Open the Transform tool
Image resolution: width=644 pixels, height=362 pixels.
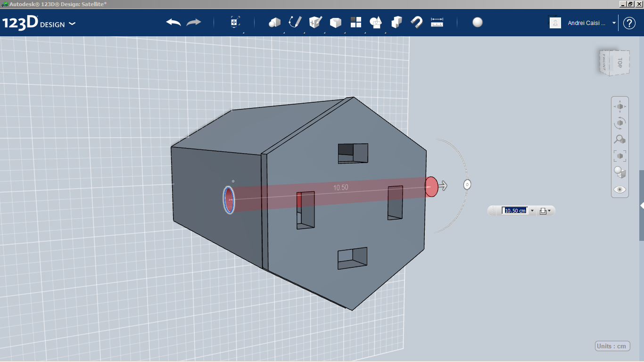[235, 22]
